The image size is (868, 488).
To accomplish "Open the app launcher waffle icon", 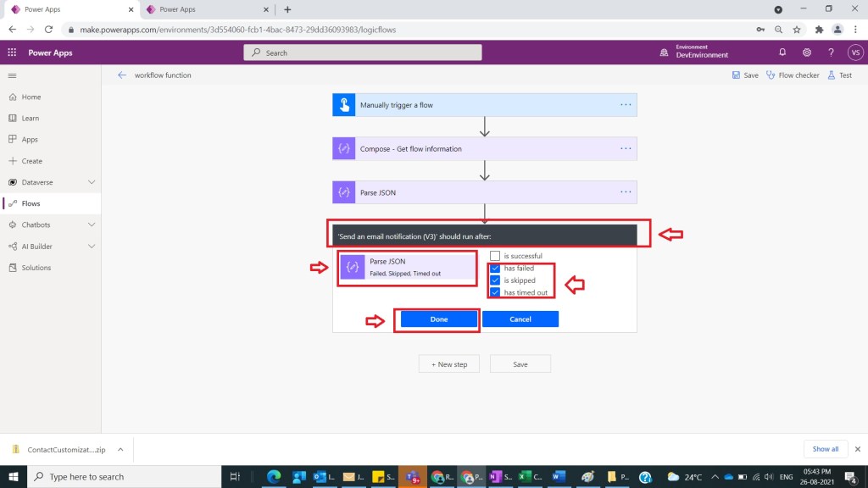I will (x=12, y=53).
